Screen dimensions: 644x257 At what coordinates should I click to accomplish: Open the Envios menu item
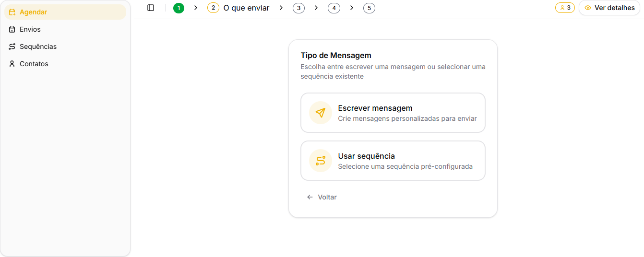[30, 29]
